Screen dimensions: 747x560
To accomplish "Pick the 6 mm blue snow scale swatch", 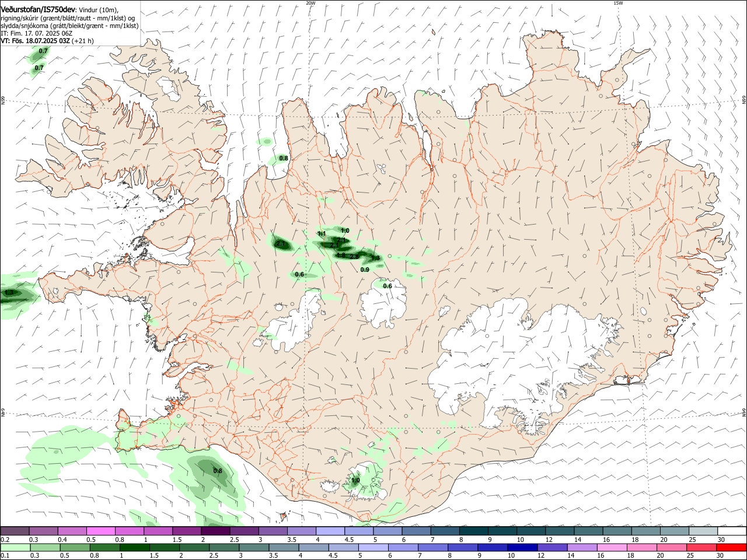I will [416, 531].
